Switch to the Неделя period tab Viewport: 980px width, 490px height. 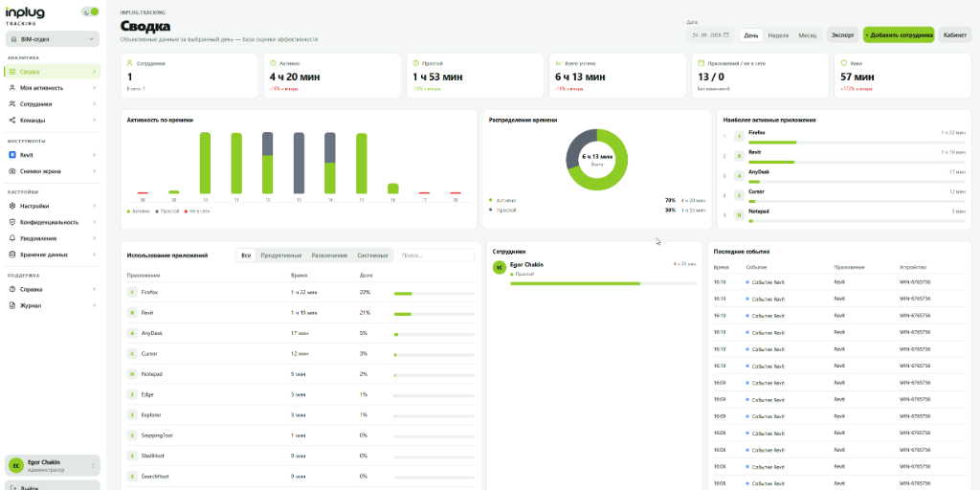778,35
